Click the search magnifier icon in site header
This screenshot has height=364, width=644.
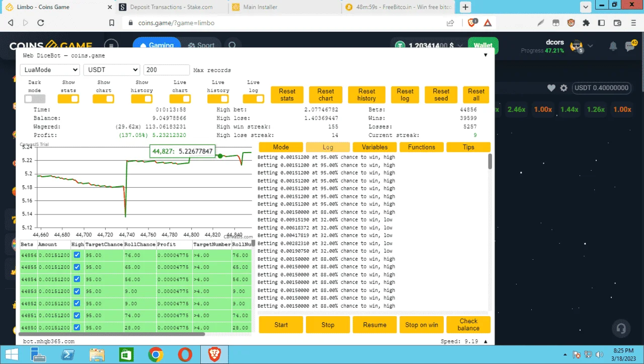232,45
